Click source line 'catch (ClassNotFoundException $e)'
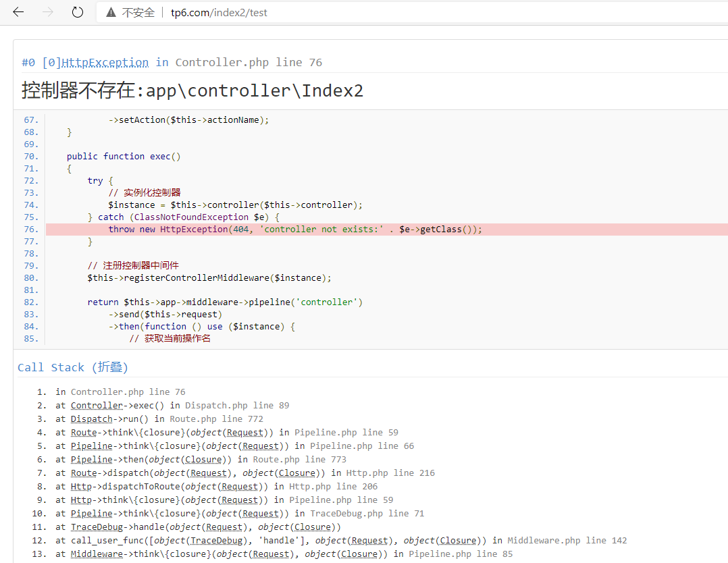 tap(184, 217)
